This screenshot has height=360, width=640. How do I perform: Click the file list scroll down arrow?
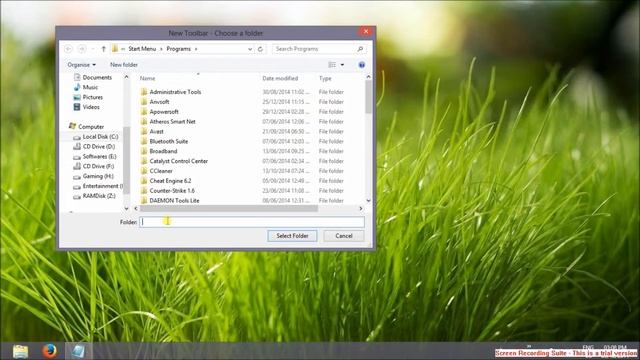tap(369, 200)
